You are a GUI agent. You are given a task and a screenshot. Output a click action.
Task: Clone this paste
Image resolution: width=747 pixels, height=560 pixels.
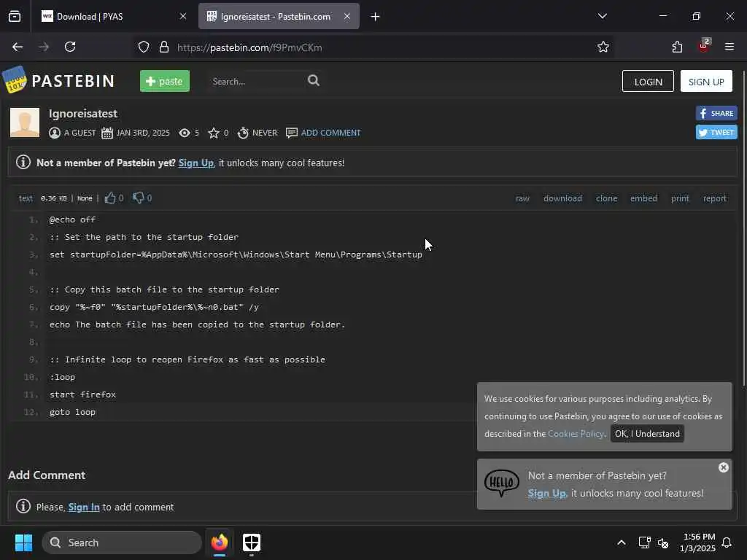[x=606, y=198]
